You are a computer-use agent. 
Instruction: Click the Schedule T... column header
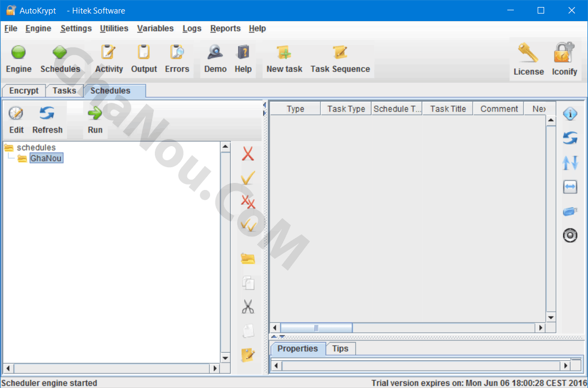[397, 109]
